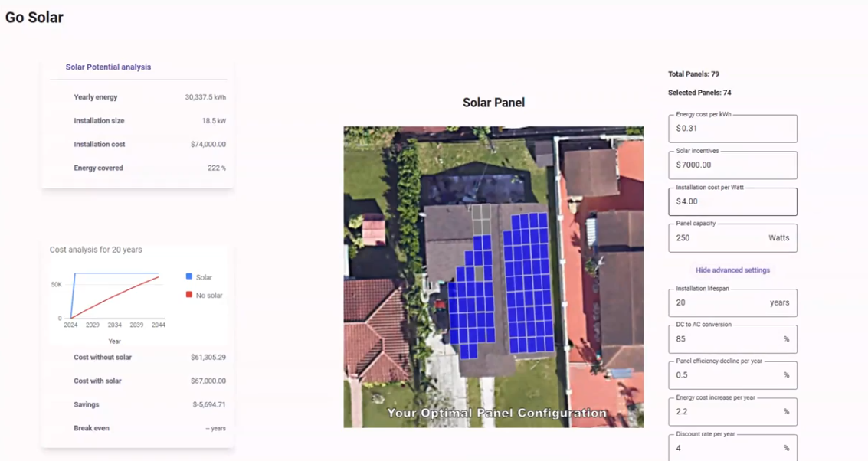
Task: Click the cost analysis line chart
Action: click(115, 296)
